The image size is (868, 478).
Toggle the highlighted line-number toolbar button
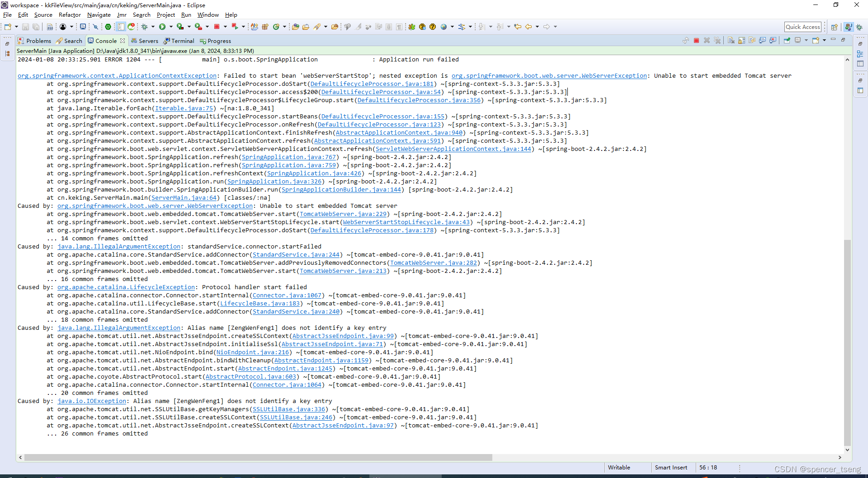[x=121, y=27]
